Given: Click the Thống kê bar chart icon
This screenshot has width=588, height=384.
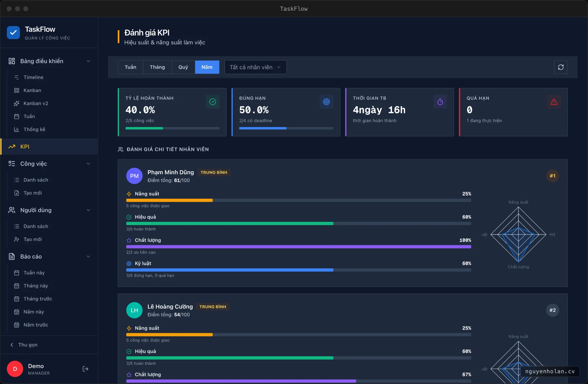Looking at the screenshot, I should click(17, 129).
